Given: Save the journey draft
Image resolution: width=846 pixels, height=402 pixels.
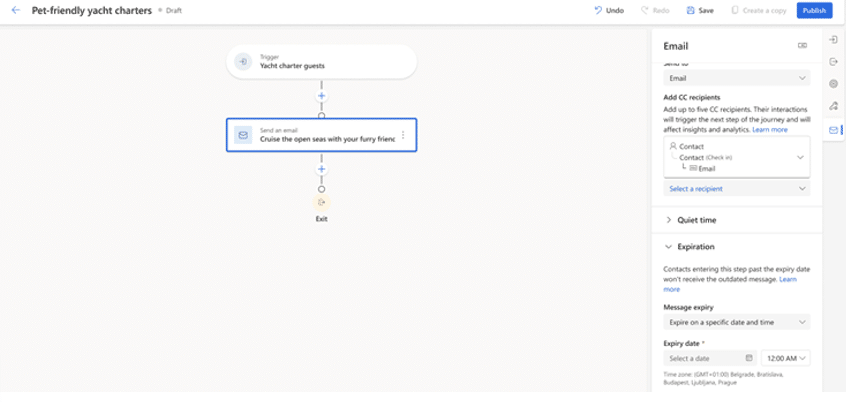Looking at the screenshot, I should pos(700,10).
